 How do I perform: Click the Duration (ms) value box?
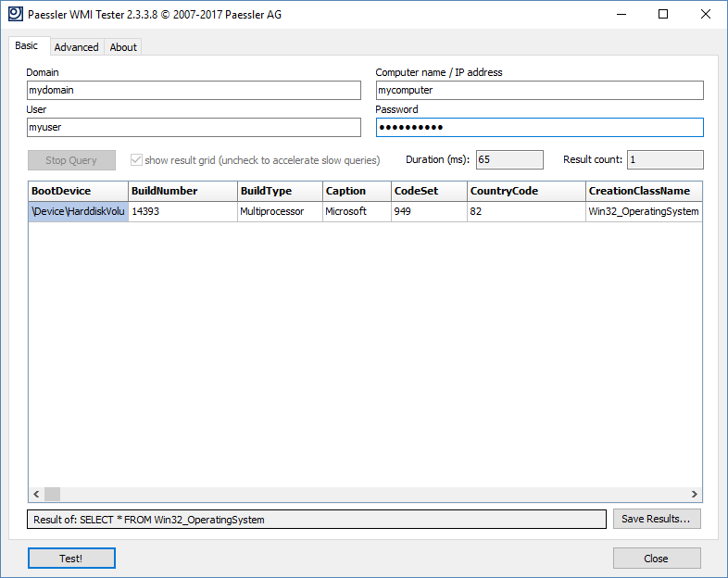pos(509,159)
